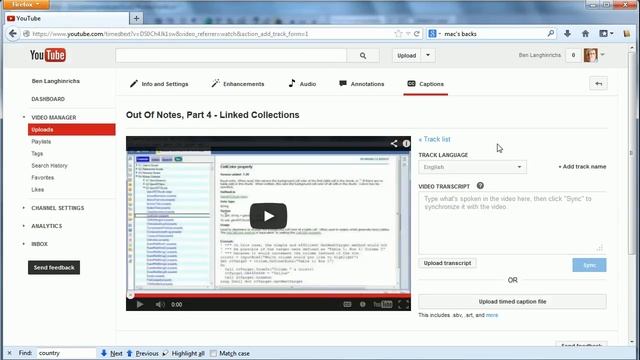Switch to the Enhancements tab
The height and width of the screenshot is (360, 640).
pyautogui.click(x=238, y=84)
